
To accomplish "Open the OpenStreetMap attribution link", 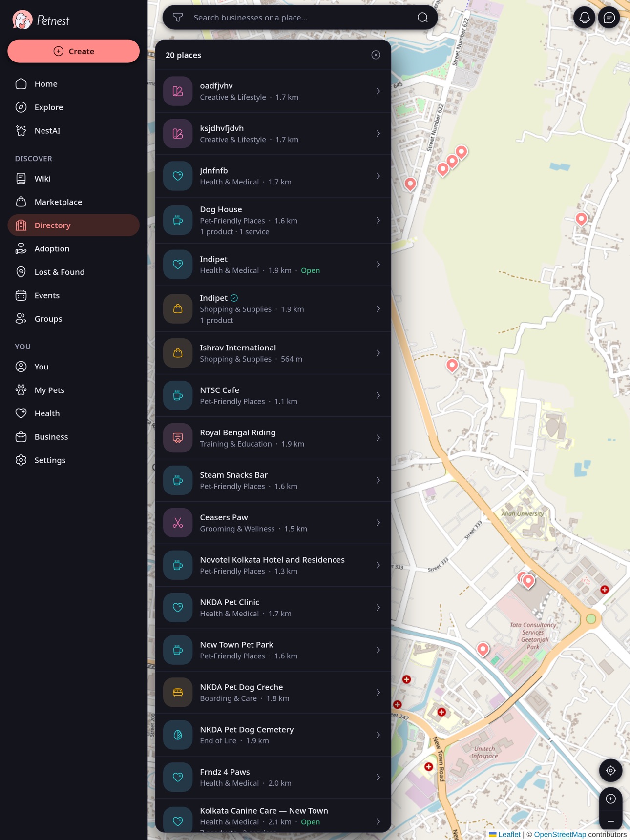I will (x=560, y=835).
